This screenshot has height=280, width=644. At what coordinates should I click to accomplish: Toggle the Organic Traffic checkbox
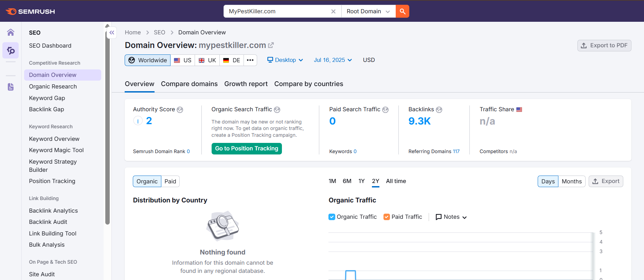[x=332, y=217]
